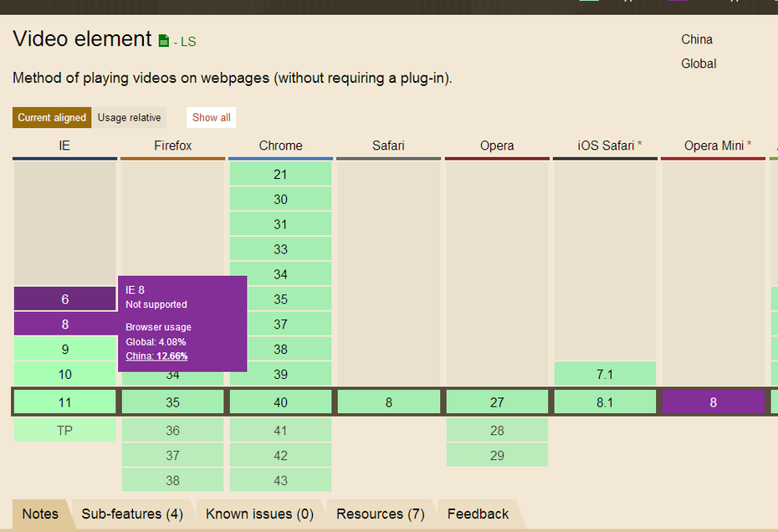
Task: Select the Chrome 31 version cell
Action: 280,224
